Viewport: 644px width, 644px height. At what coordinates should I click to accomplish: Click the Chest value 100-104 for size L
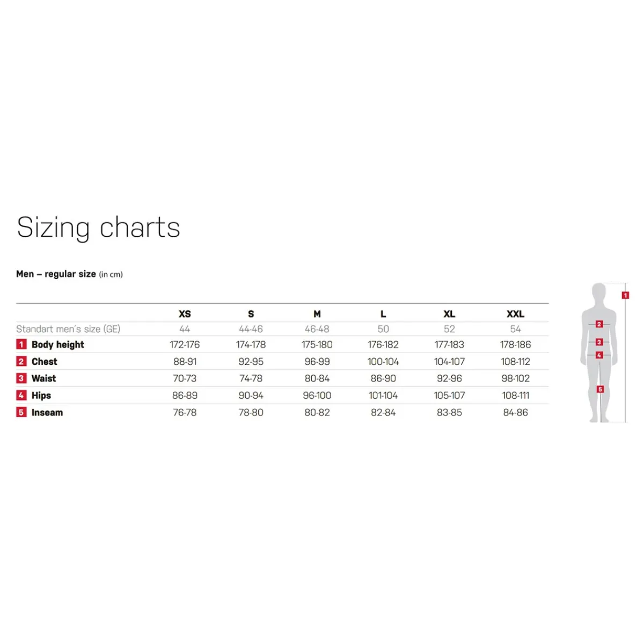pos(383,362)
